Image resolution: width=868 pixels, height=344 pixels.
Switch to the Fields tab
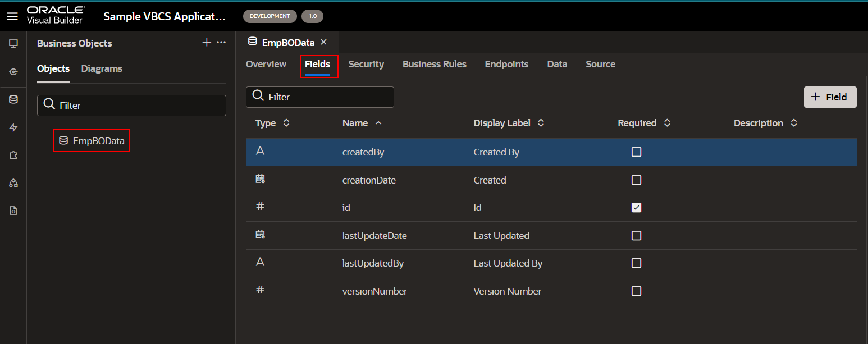pos(317,64)
